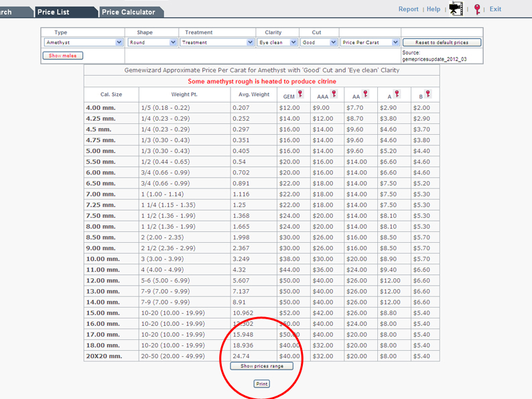Open the Report link in the header
532x399 pixels.
click(408, 9)
